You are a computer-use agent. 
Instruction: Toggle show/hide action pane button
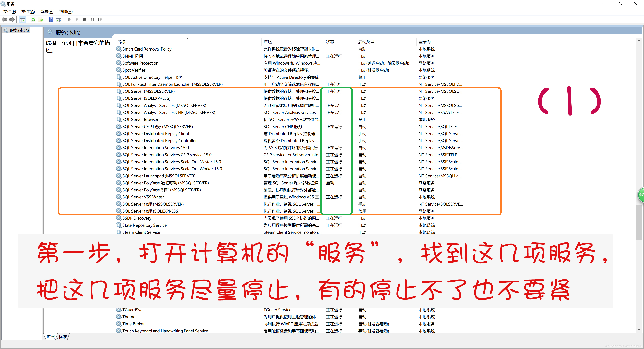coord(59,19)
